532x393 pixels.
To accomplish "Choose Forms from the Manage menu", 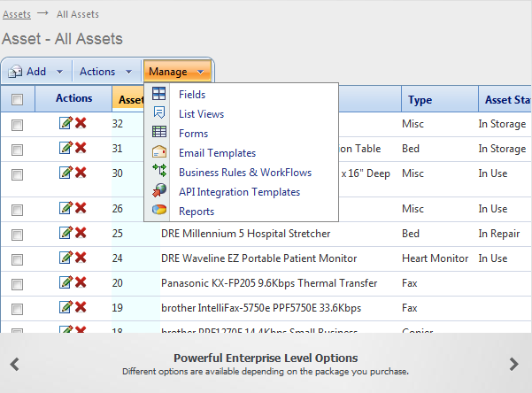I will point(193,134).
